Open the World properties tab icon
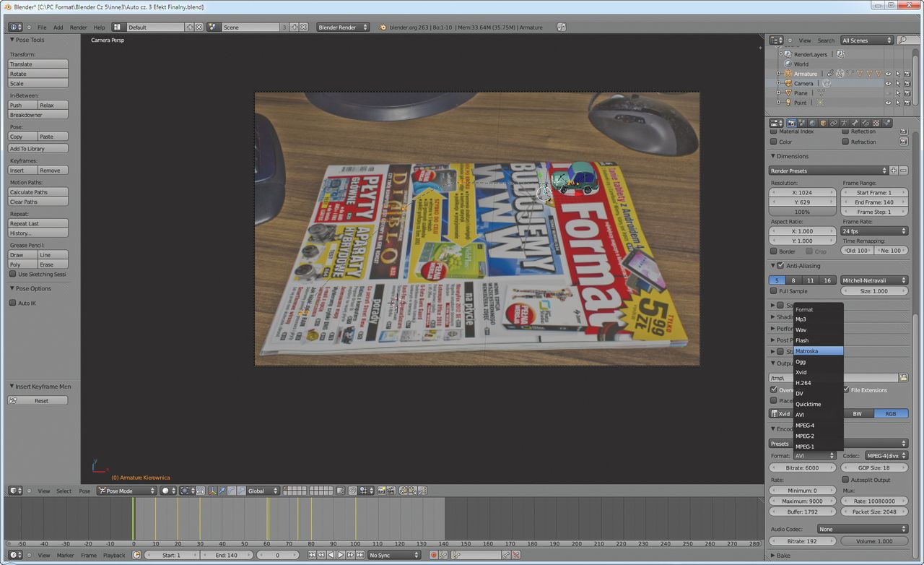924x565 pixels. 813,123
